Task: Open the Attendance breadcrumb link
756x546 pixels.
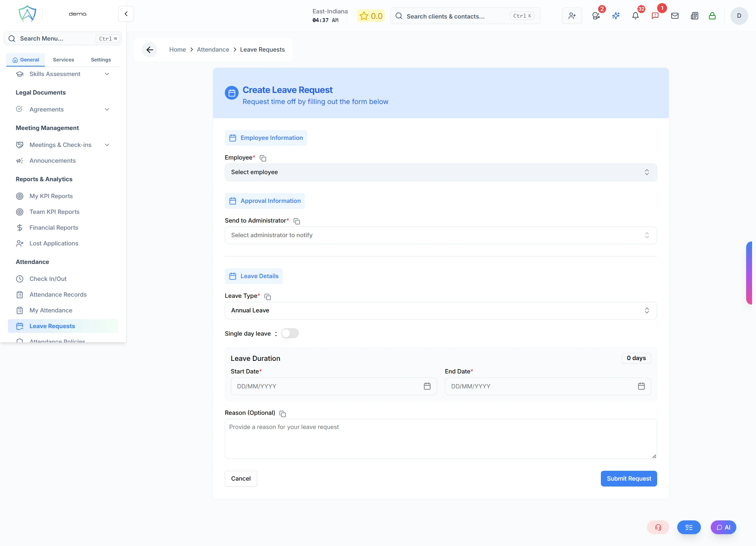Action: coord(213,49)
